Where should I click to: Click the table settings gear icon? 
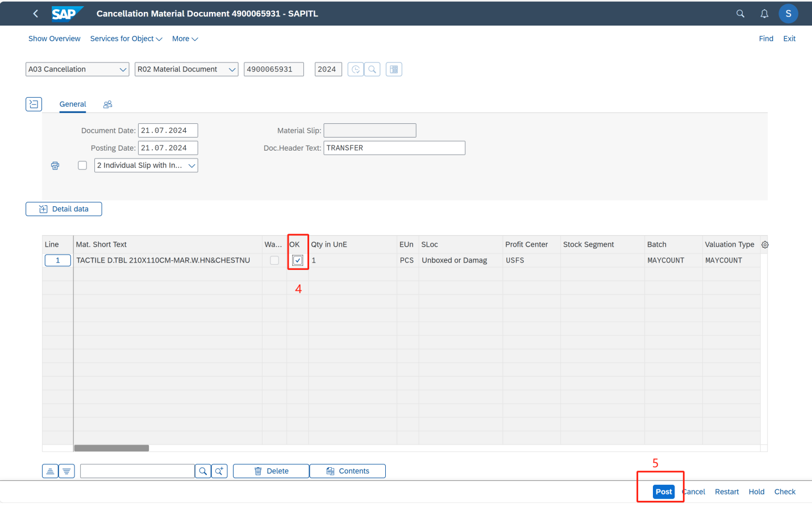pyautogui.click(x=765, y=244)
